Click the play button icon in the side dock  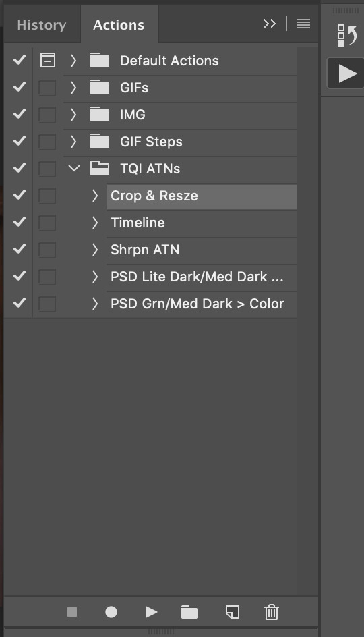(x=347, y=74)
